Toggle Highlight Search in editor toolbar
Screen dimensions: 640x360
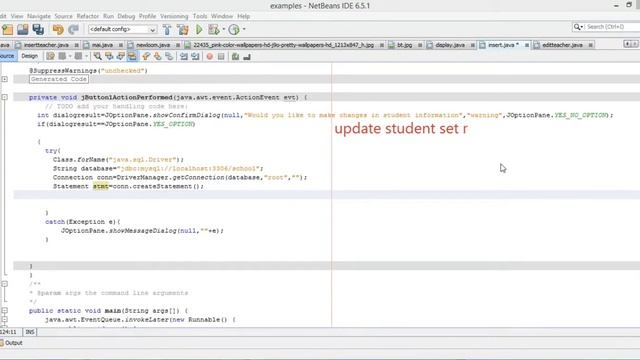click(x=132, y=56)
